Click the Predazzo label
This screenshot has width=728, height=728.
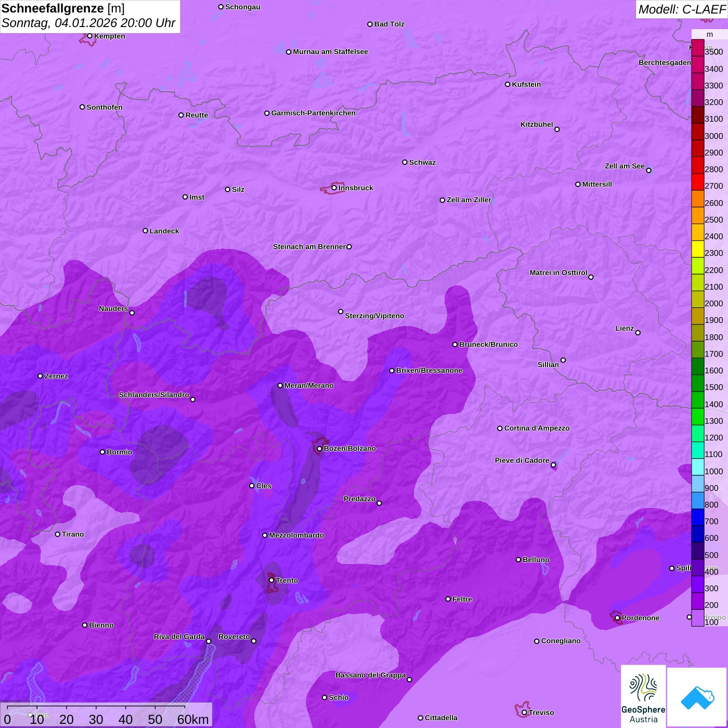point(359,499)
